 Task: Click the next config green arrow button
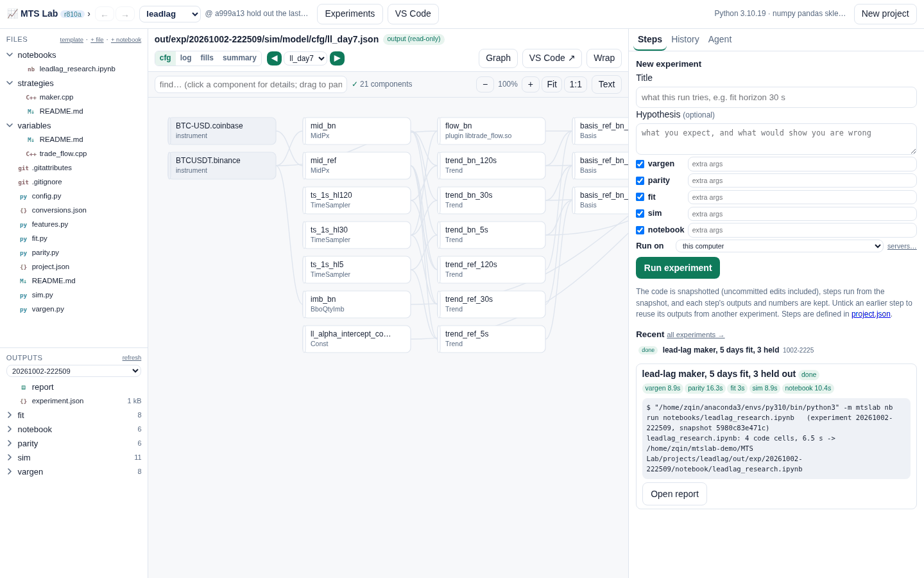pos(337,58)
